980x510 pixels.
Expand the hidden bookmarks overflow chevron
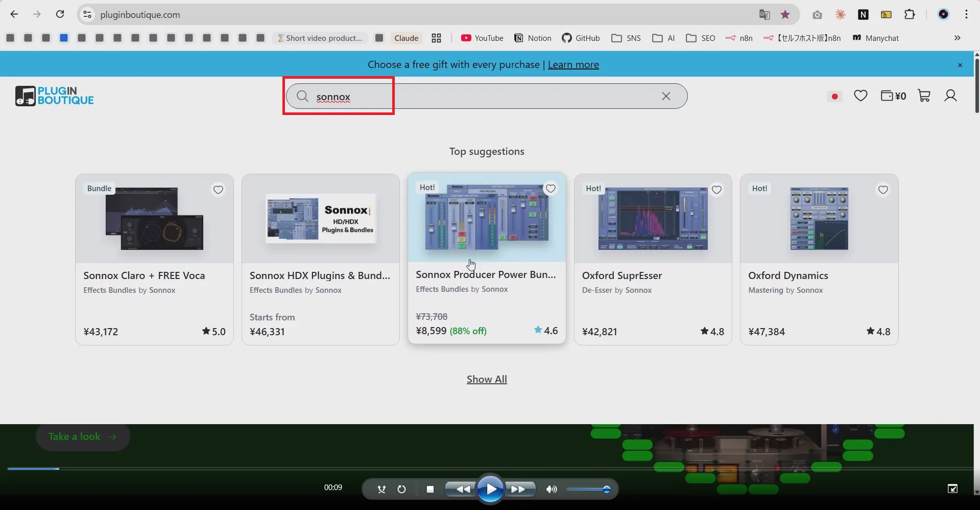[957, 38]
